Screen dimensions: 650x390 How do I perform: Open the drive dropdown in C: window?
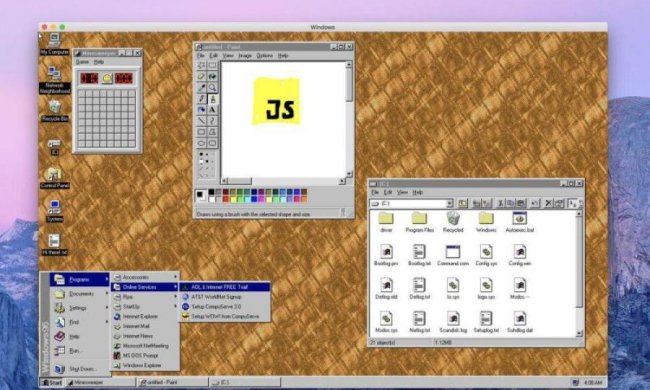[x=449, y=203]
